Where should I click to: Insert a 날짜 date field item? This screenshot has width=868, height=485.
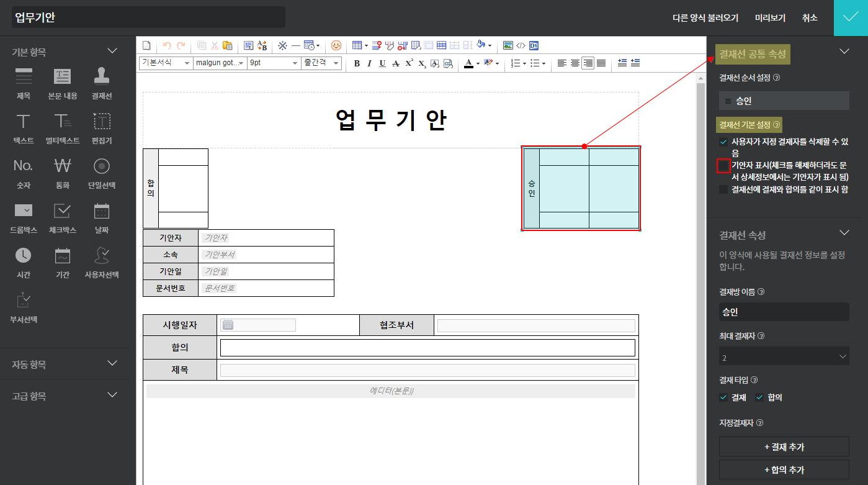pyautogui.click(x=102, y=217)
